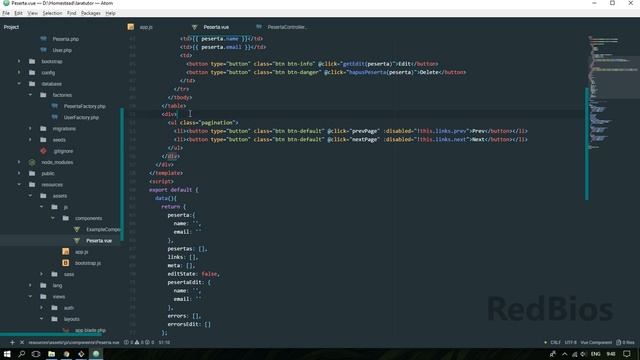Click the plus icon in status bar

pos(12,342)
